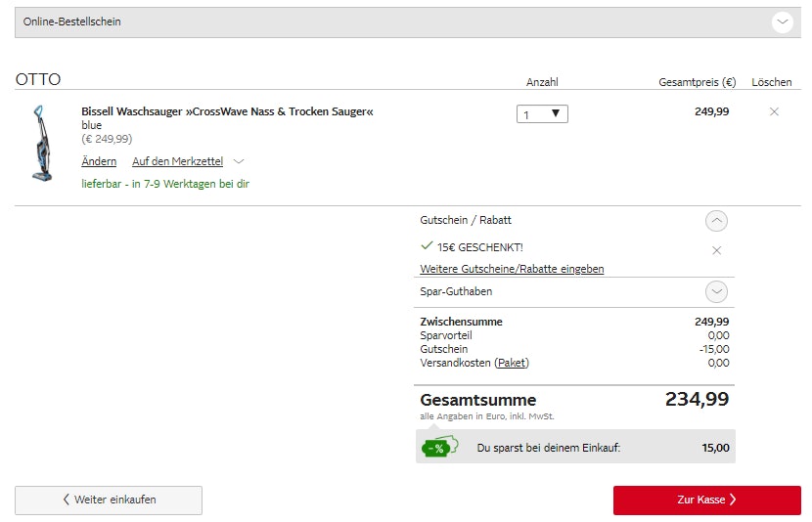Remove the 15€ GESCHENKT voucher
Viewport: 812px width, 522px height.
(716, 251)
